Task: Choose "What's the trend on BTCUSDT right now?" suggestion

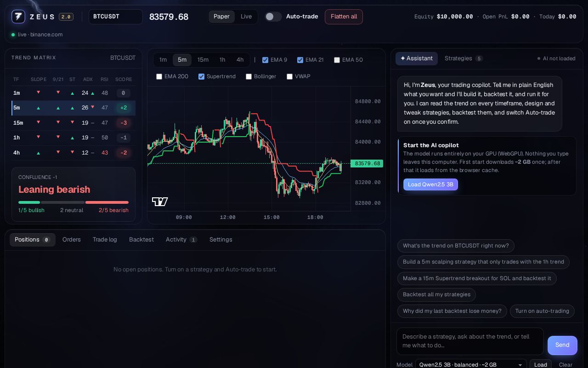Action: tap(456, 246)
